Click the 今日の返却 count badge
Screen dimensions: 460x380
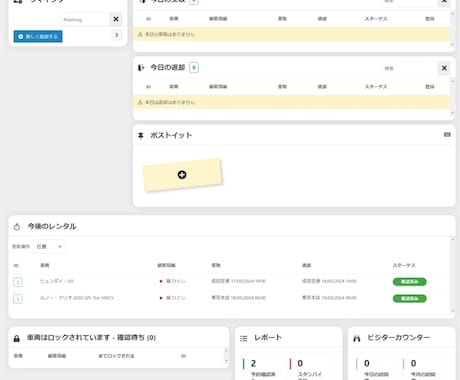click(x=194, y=68)
